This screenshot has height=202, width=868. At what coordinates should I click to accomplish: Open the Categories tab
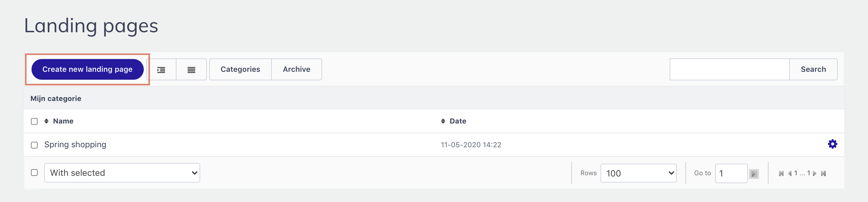[240, 70]
